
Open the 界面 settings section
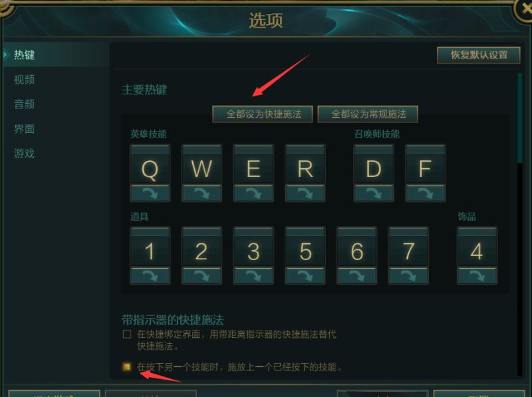25,129
